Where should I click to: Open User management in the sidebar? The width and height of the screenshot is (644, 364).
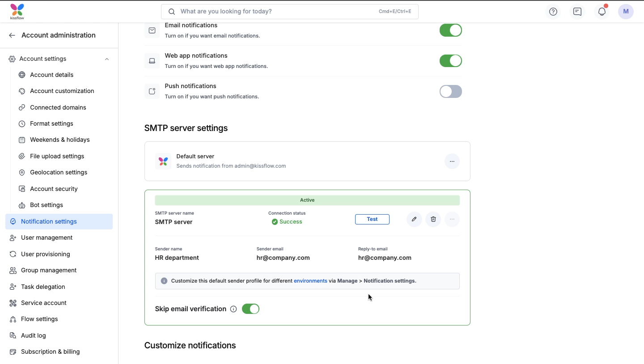[x=47, y=237]
